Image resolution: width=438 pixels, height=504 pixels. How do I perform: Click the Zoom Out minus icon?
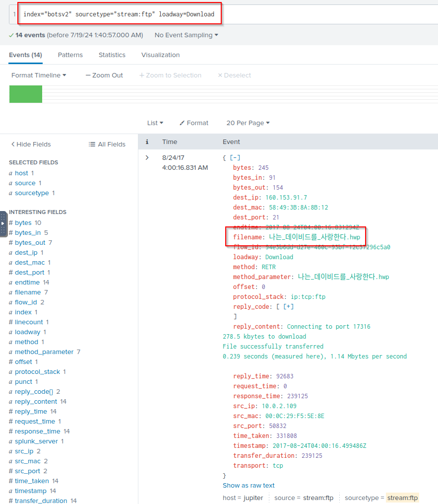[88, 75]
